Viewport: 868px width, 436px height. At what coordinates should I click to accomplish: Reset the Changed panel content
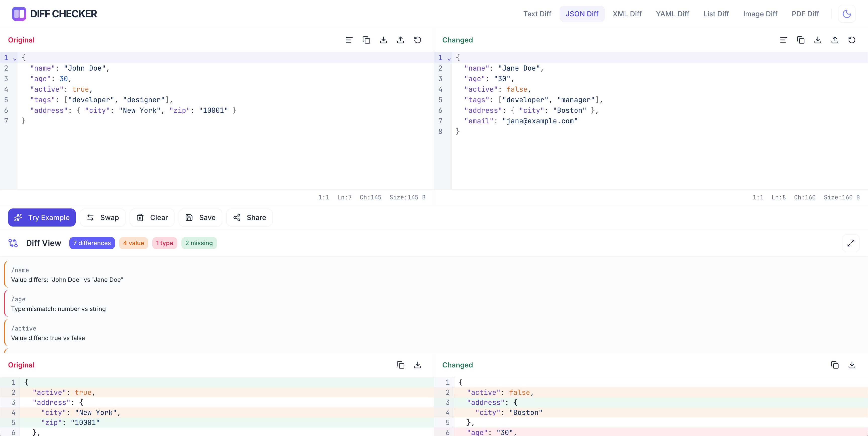pos(852,40)
